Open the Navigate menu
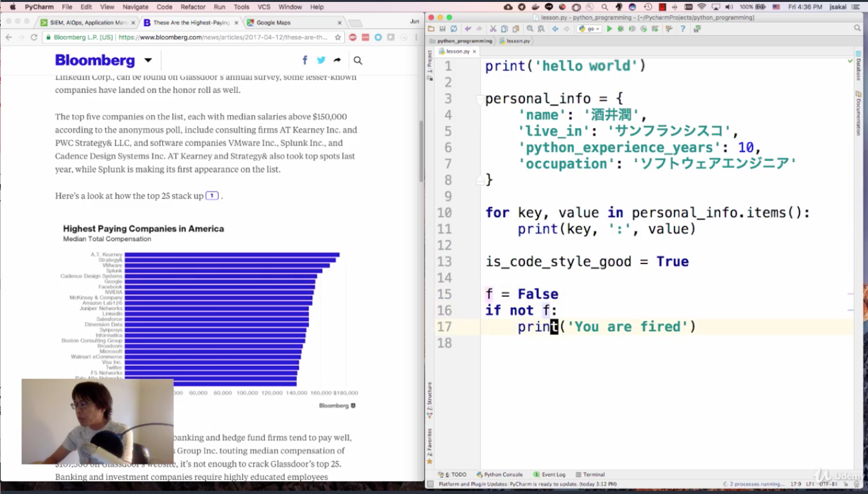 pyautogui.click(x=135, y=7)
